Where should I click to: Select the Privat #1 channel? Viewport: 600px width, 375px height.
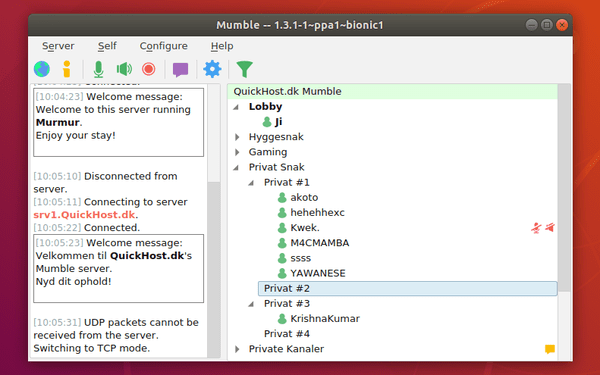[x=287, y=183]
